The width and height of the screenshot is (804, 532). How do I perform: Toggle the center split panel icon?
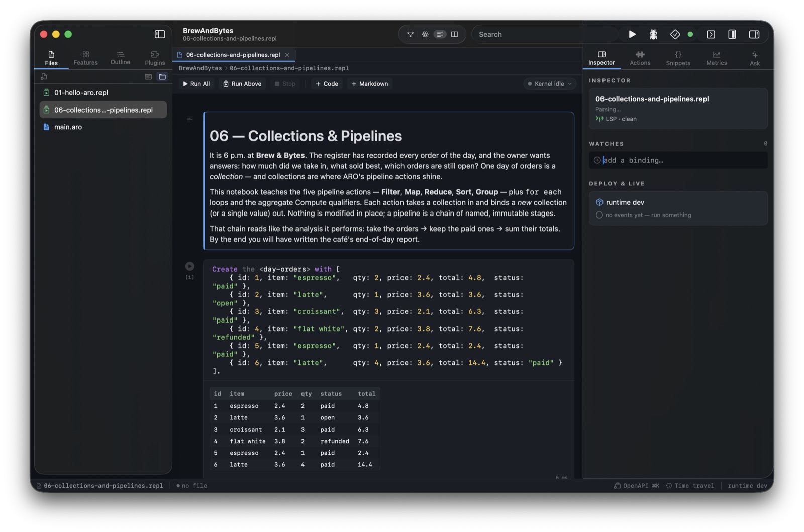click(732, 34)
